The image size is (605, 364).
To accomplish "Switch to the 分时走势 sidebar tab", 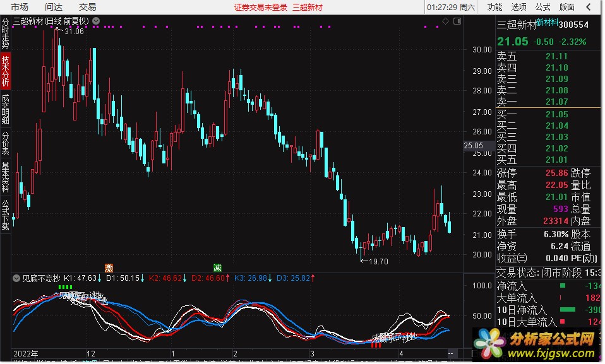I will [6, 33].
